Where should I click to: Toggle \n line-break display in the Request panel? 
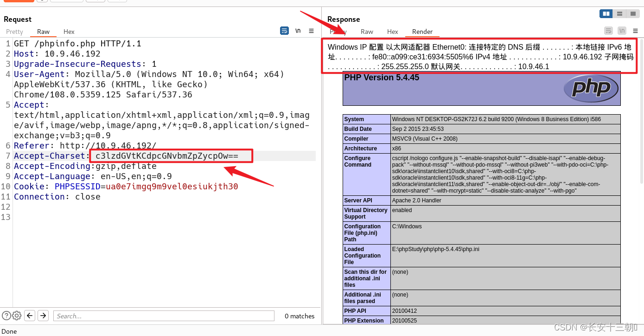(297, 31)
